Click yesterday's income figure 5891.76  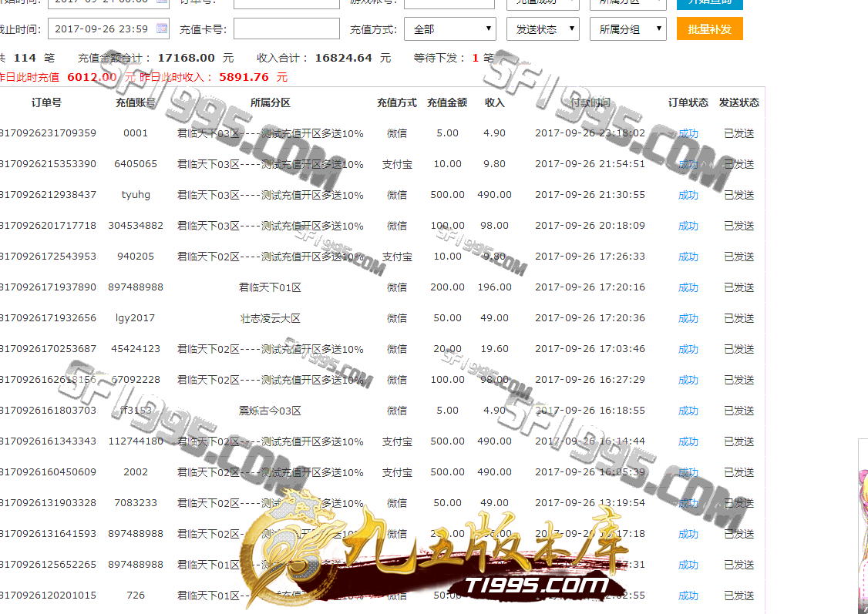(244, 78)
